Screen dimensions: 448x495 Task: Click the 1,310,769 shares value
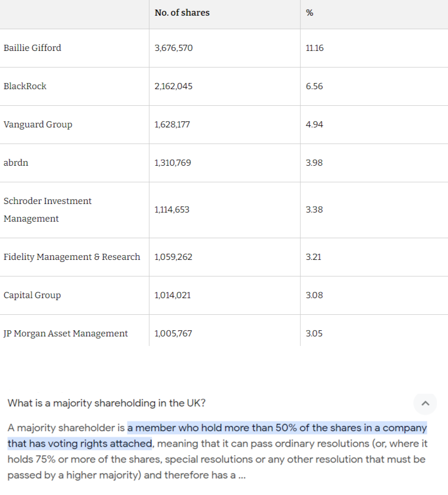pos(172,163)
